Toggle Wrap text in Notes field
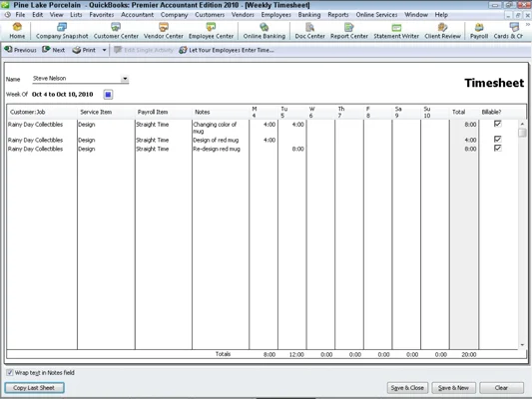This screenshot has height=399, width=532. [x=10, y=372]
